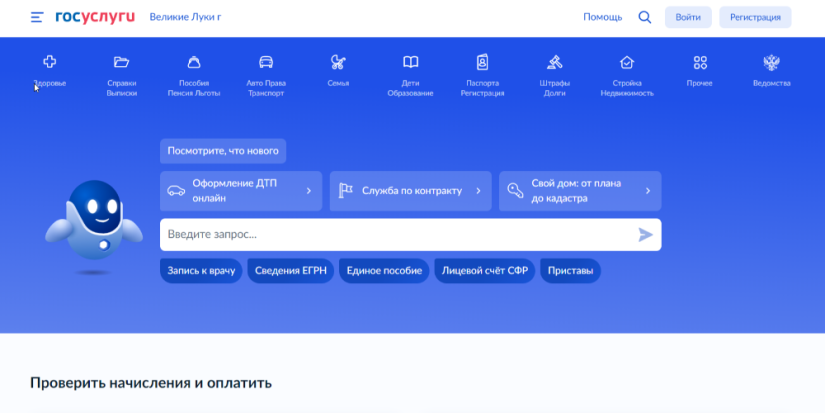
Task: Click the Регистрация button
Action: pos(755,17)
